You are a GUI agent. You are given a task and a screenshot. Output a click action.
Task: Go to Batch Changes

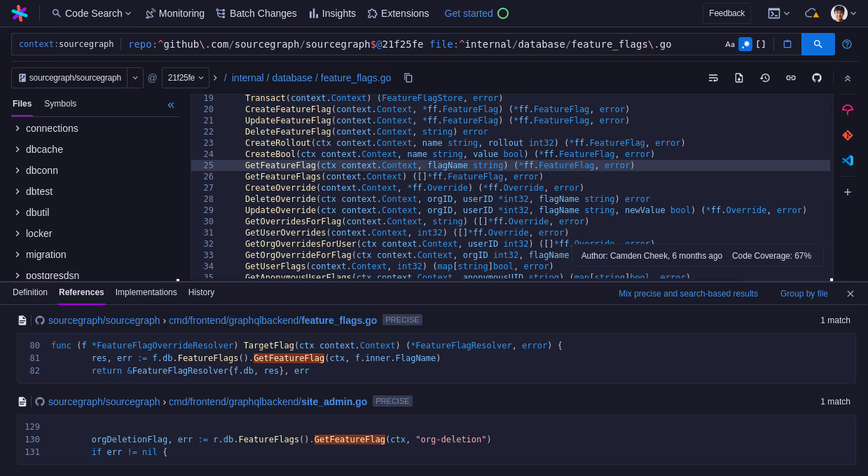coord(256,13)
